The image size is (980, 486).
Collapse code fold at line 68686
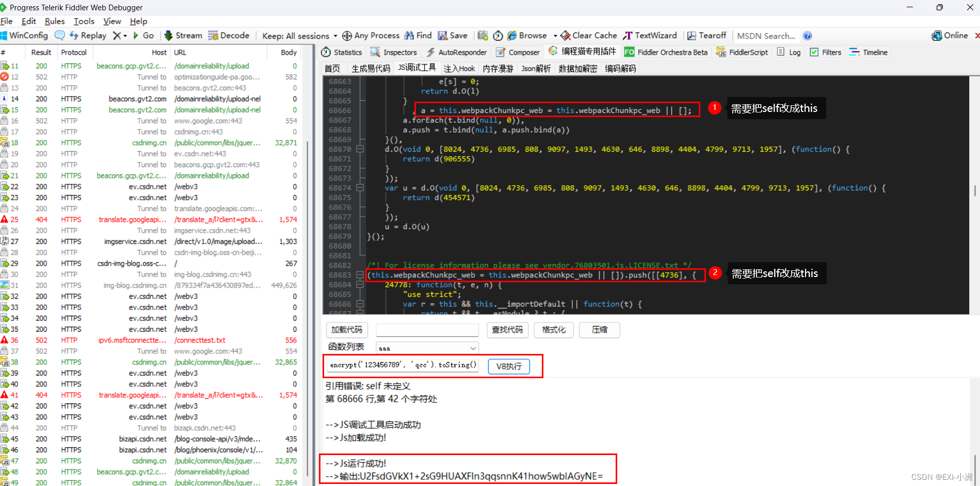coord(360,304)
